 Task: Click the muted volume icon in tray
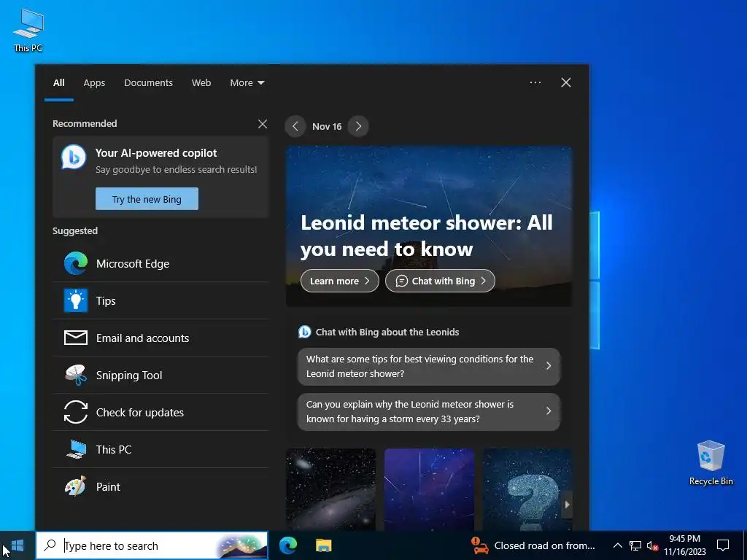[652, 545]
